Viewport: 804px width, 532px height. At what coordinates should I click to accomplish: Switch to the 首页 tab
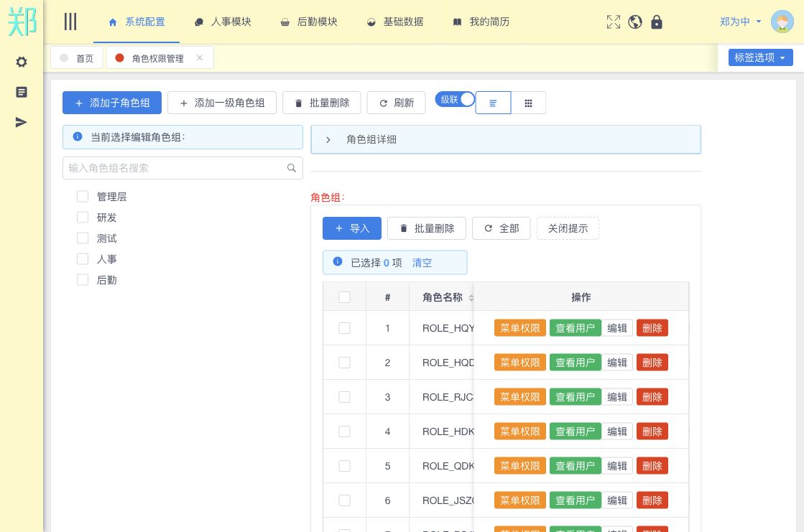(x=77, y=58)
